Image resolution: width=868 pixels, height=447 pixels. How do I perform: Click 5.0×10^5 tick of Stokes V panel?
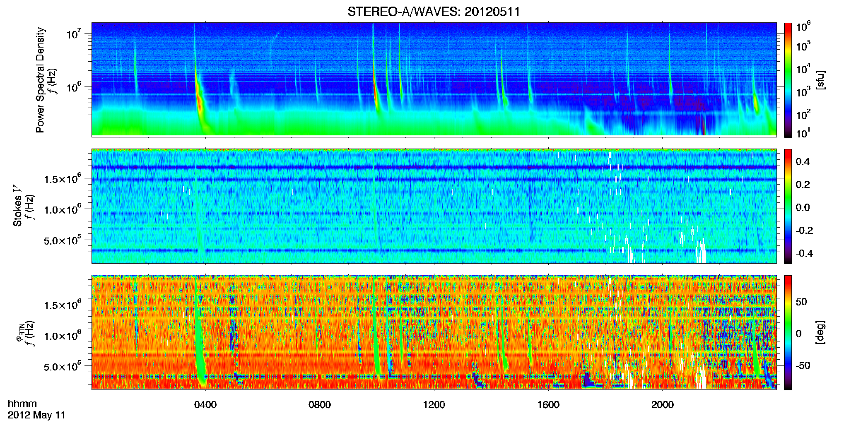click(63, 240)
